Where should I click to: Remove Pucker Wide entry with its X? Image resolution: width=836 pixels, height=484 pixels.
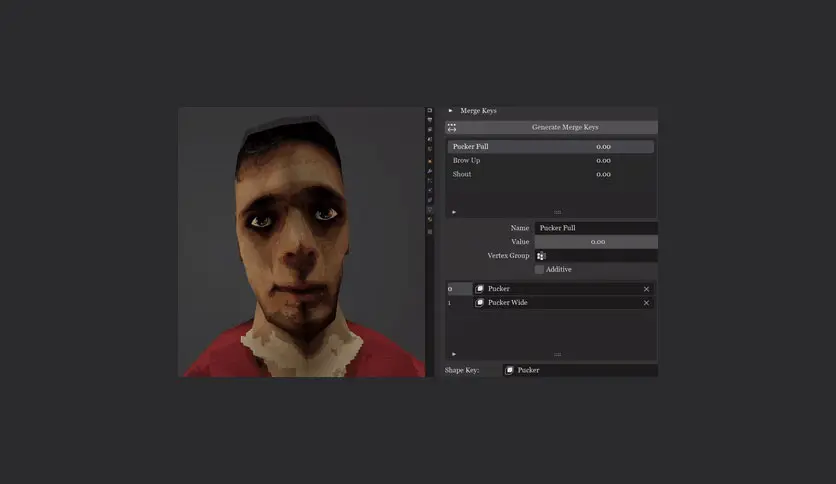click(646, 303)
